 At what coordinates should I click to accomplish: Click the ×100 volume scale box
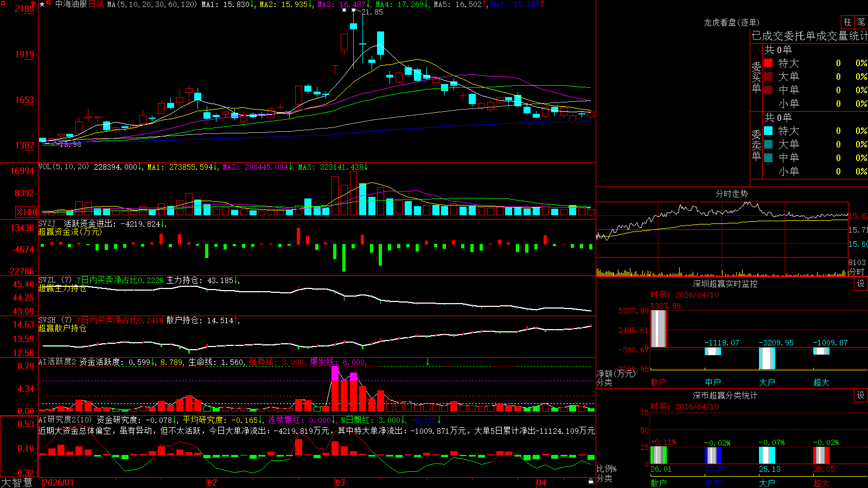coord(27,212)
